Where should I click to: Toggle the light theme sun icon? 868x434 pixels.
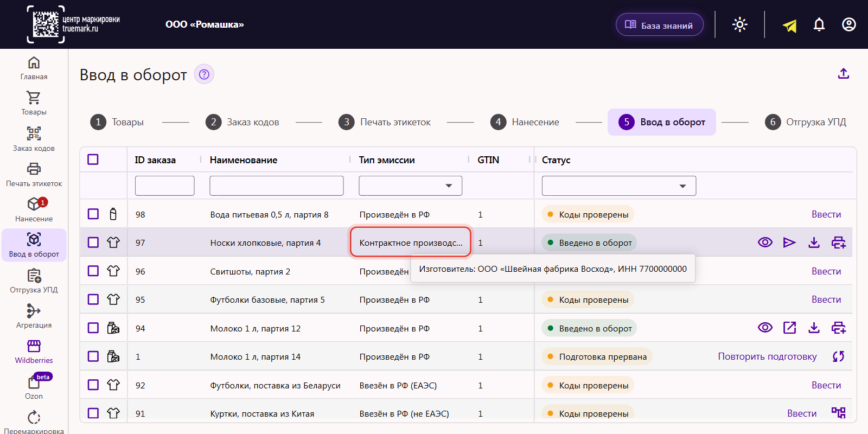(740, 24)
